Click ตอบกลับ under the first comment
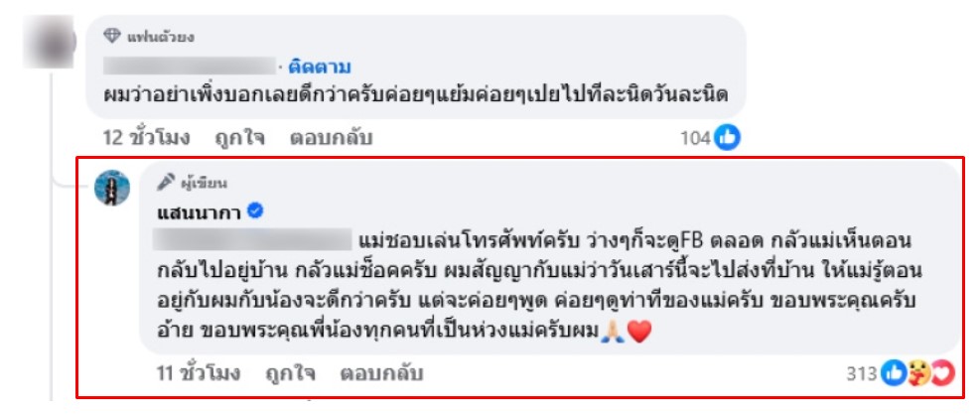This screenshot has width=980, height=419. [x=331, y=138]
